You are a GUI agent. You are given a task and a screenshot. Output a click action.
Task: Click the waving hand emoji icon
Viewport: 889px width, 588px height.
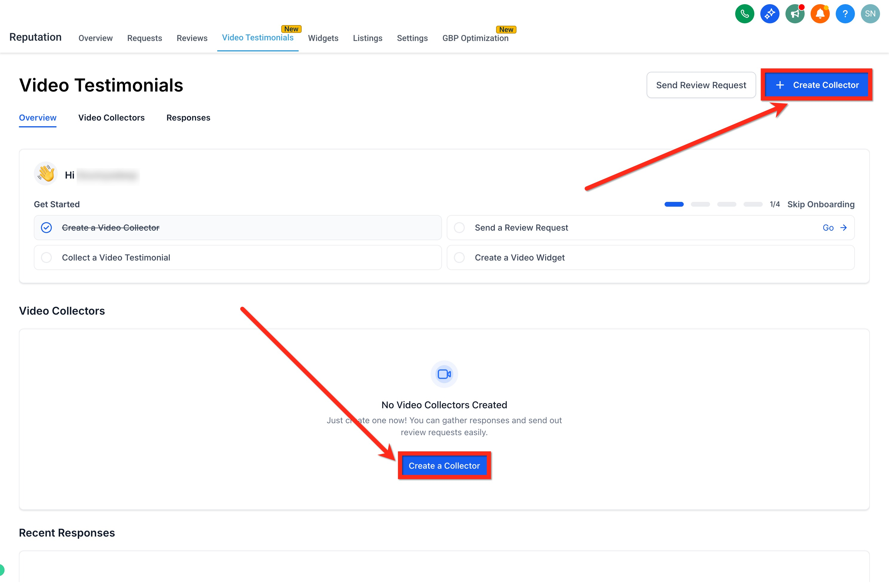[x=46, y=174]
